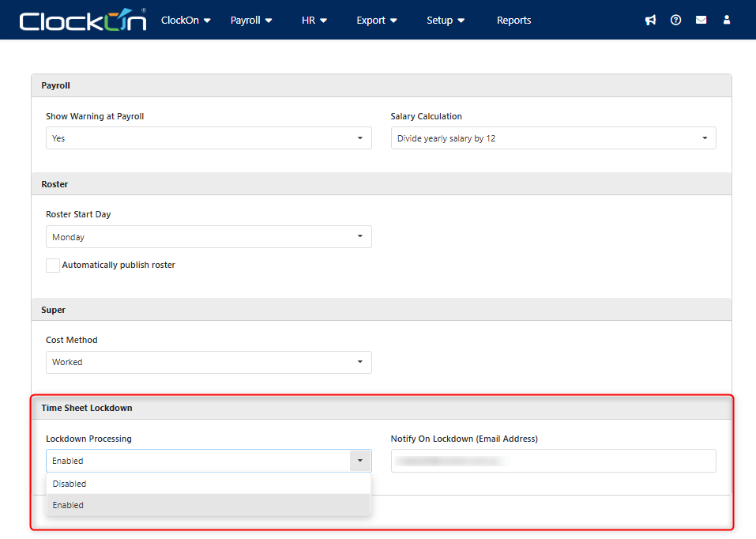Open the Show Warning at Payroll dropdown
The height and width of the screenshot is (539, 756).
coord(209,138)
